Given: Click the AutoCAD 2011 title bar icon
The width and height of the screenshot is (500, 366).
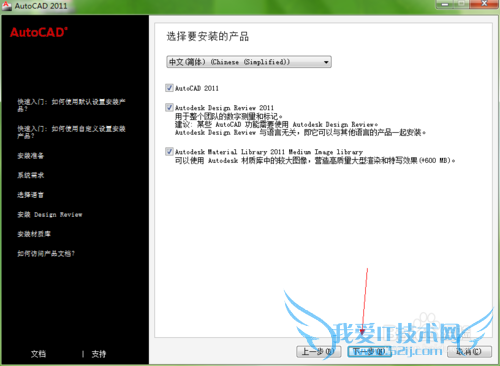Looking at the screenshot, I should (7, 5).
